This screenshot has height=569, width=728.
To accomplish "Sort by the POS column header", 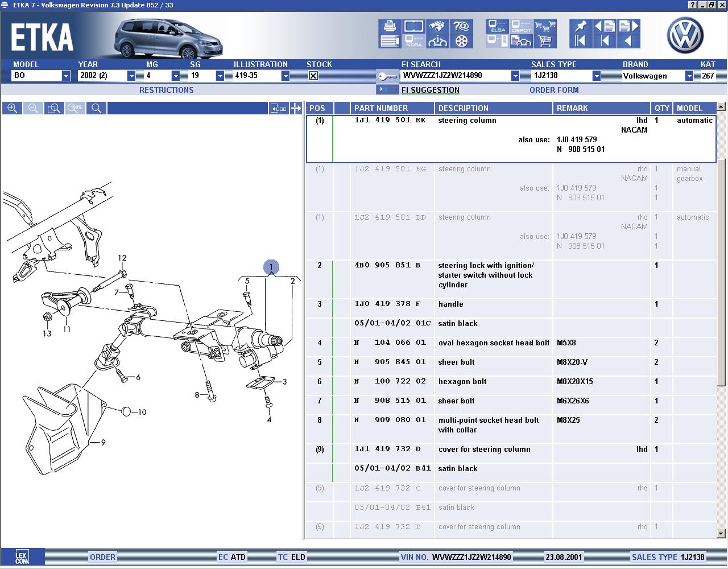I will click(x=320, y=108).
